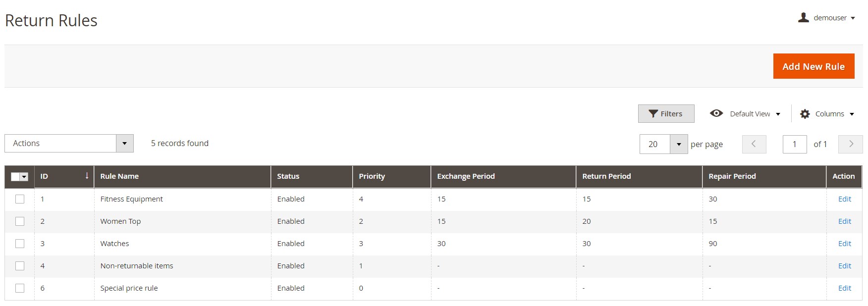Tick the checkbox for Watches rule
The height and width of the screenshot is (306, 868).
[x=20, y=244]
